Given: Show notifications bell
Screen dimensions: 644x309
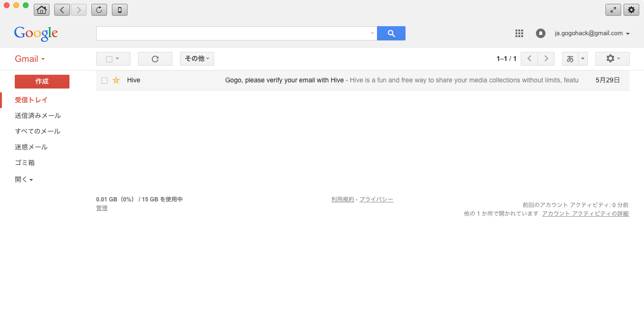Looking at the screenshot, I should pos(540,33).
